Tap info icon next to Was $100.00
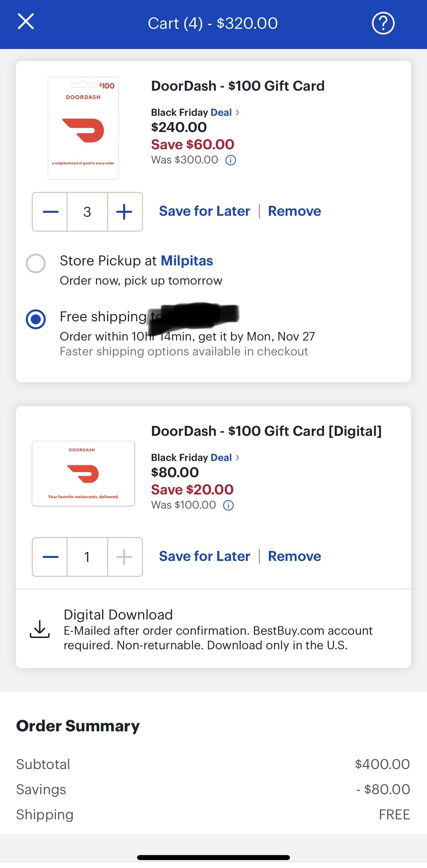The height and width of the screenshot is (868, 427). pyautogui.click(x=228, y=505)
